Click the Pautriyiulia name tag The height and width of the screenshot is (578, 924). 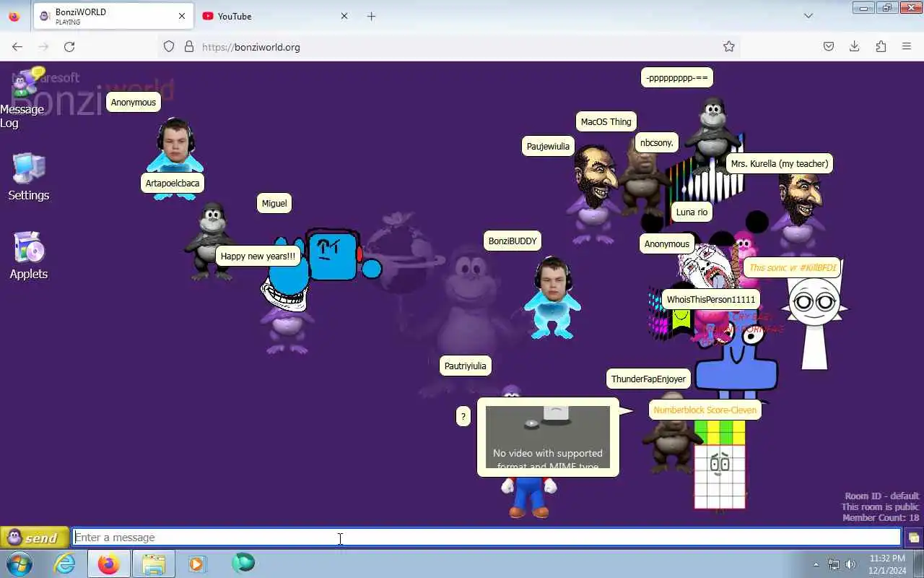(466, 366)
